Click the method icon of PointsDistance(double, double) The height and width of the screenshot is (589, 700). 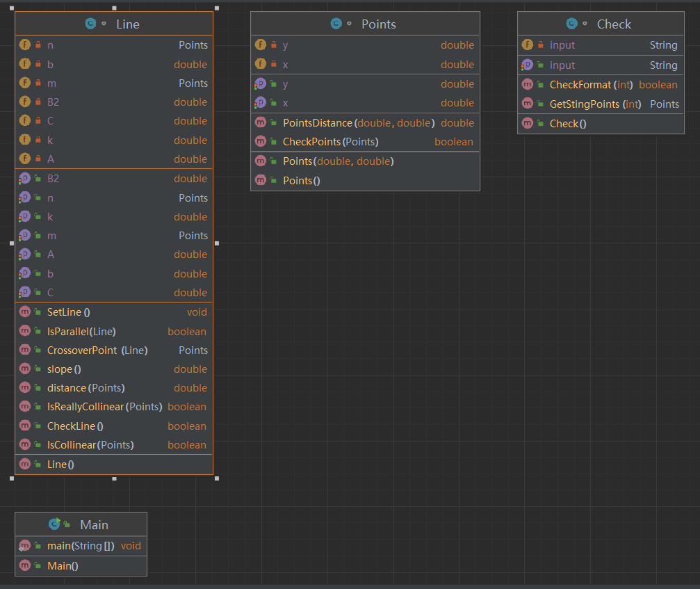click(x=261, y=122)
